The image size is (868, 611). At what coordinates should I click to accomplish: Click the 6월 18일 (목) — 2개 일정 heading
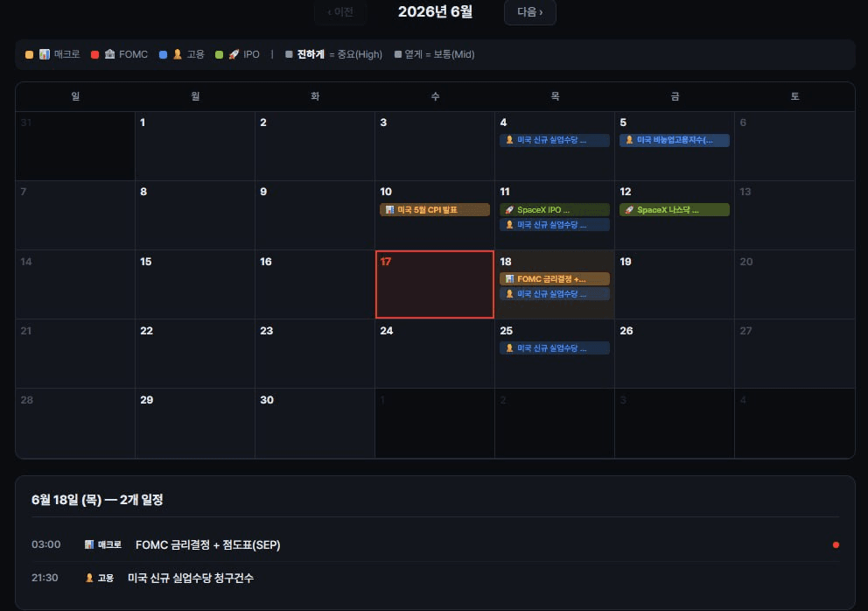click(x=97, y=500)
